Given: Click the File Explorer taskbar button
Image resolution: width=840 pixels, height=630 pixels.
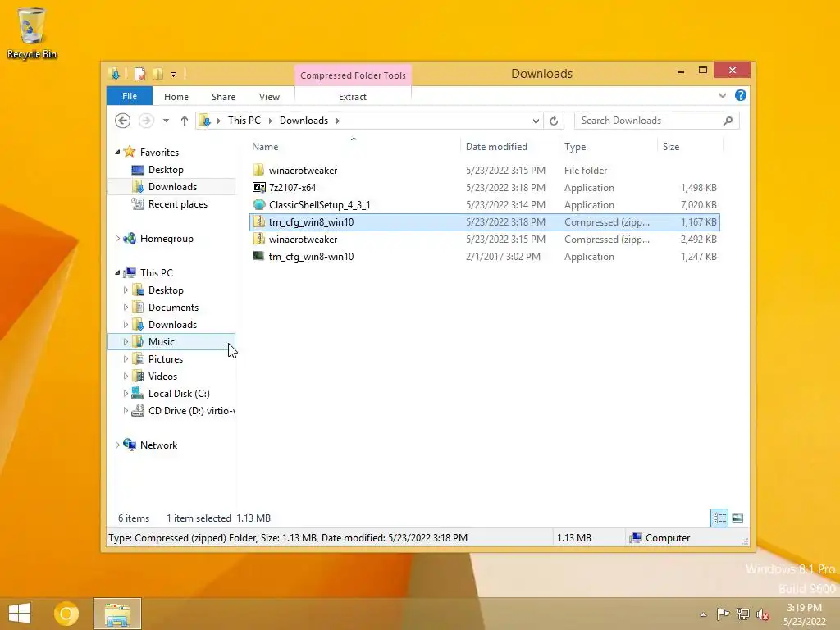Looking at the screenshot, I should coord(117,614).
